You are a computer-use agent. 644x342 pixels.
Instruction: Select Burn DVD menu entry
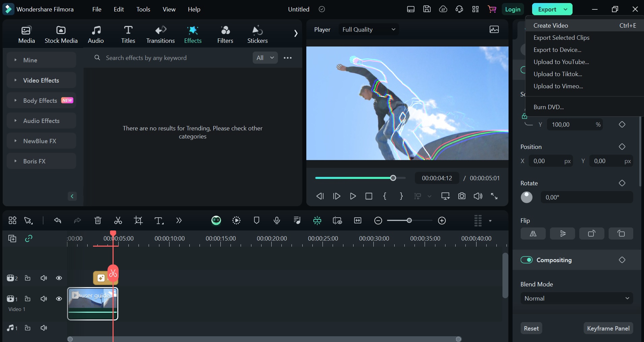(x=585, y=107)
